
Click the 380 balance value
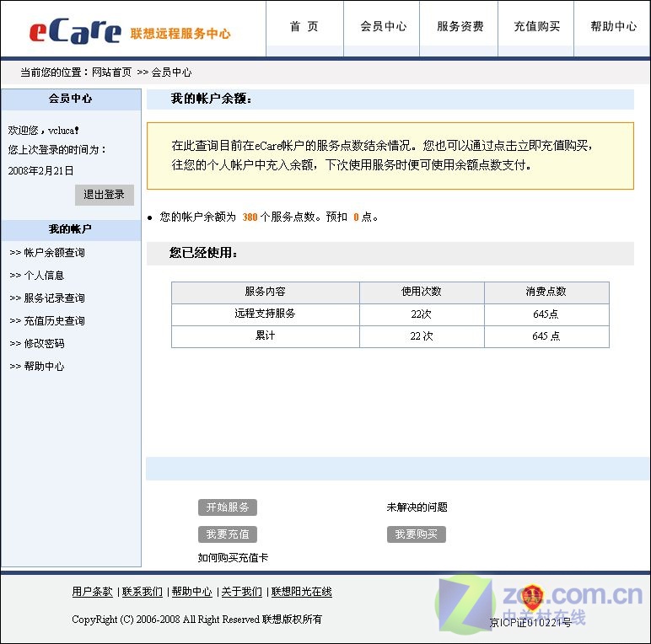(250, 217)
